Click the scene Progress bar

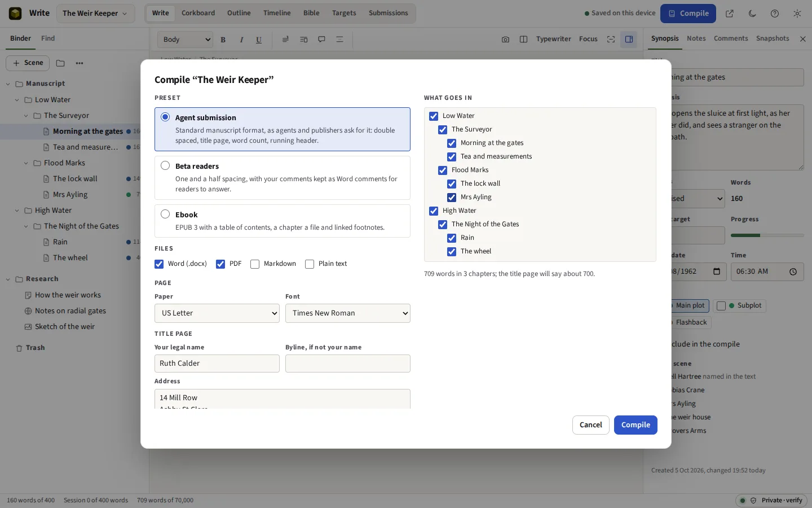[x=767, y=235]
